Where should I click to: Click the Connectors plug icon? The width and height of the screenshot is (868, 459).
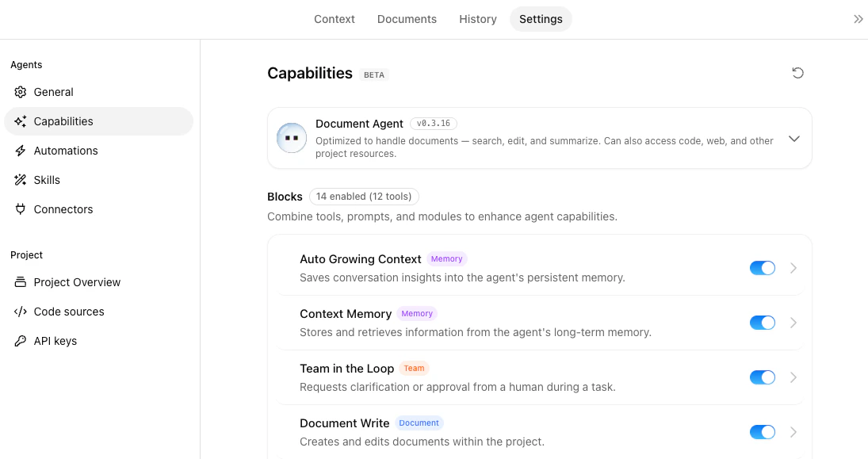coord(21,209)
